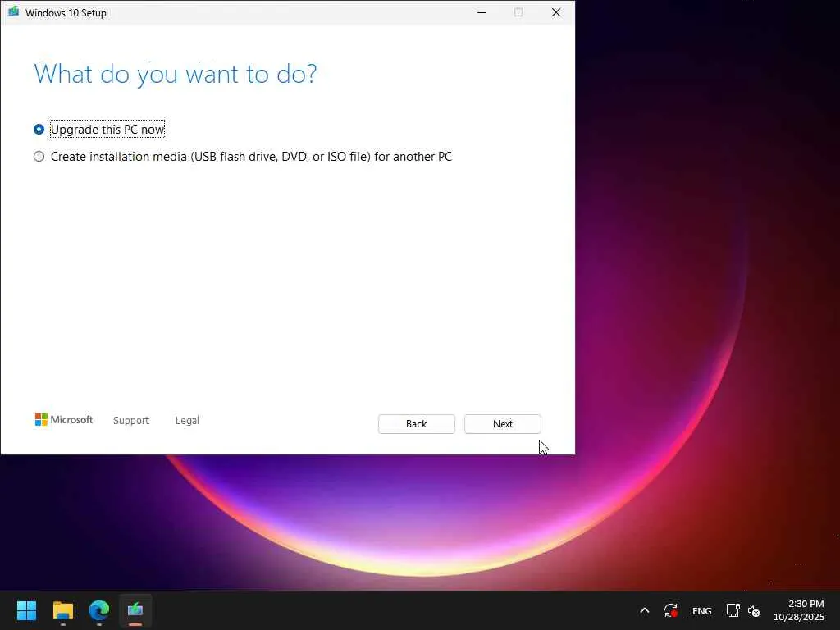The height and width of the screenshot is (630, 840).
Task: Open the Legal link
Action: pos(187,421)
